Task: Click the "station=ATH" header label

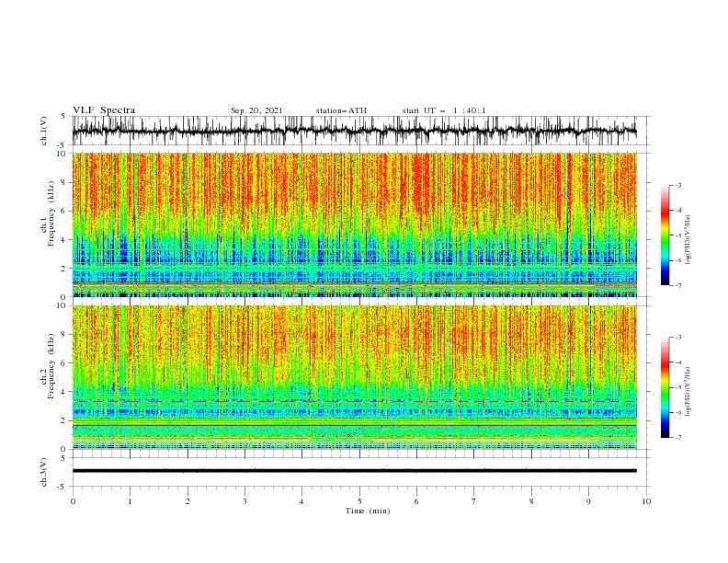Action: (x=341, y=110)
